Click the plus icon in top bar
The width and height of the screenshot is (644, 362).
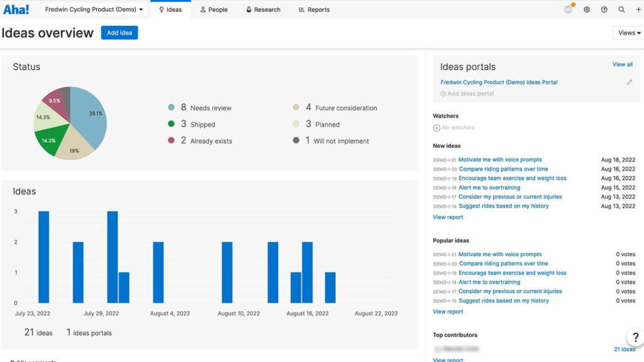(x=638, y=9)
